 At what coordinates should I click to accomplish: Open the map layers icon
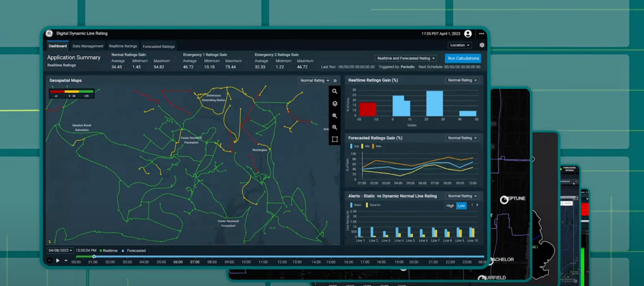tap(335, 104)
